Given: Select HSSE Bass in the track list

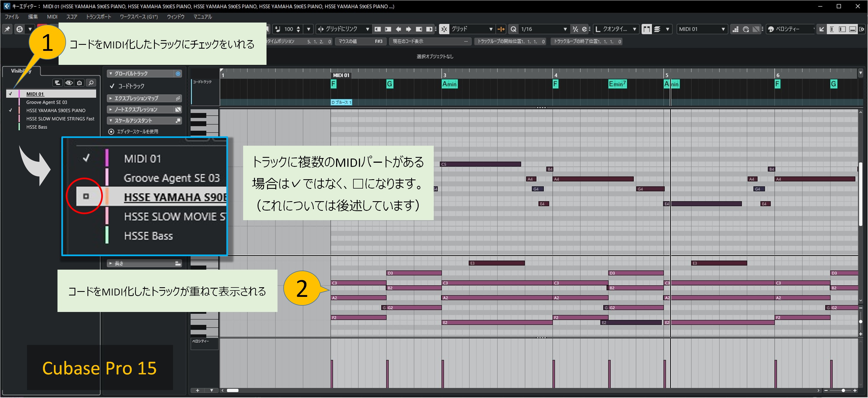Looking at the screenshot, I should click(x=37, y=127).
